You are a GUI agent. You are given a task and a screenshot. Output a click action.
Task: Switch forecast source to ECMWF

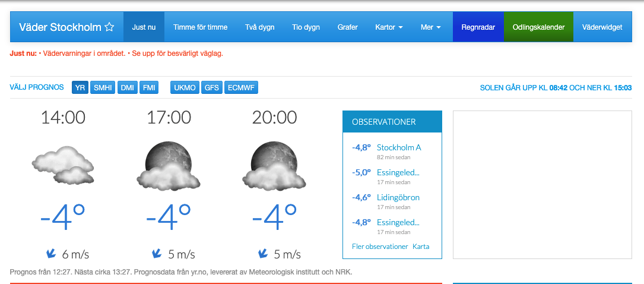241,88
